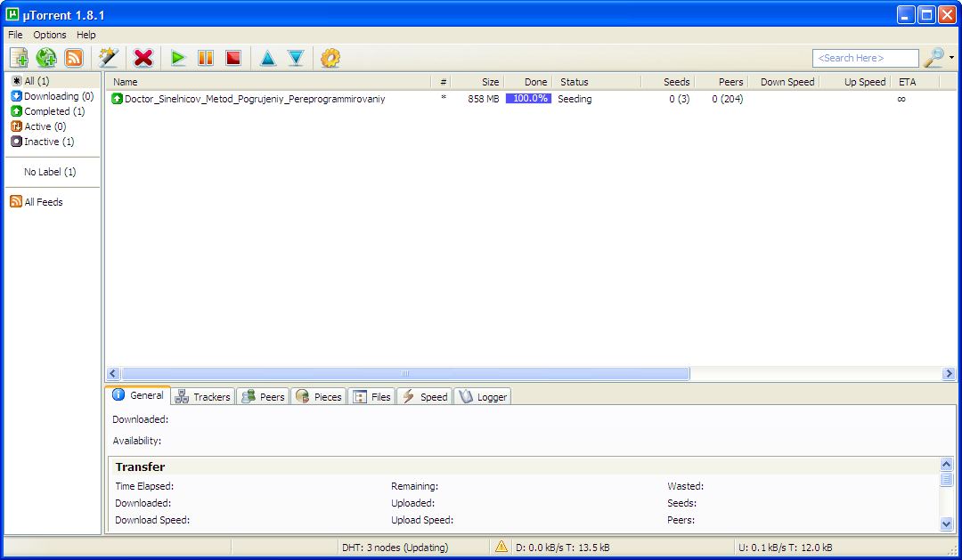Switch to the Trackers tab
962x560 pixels.
[x=203, y=397]
